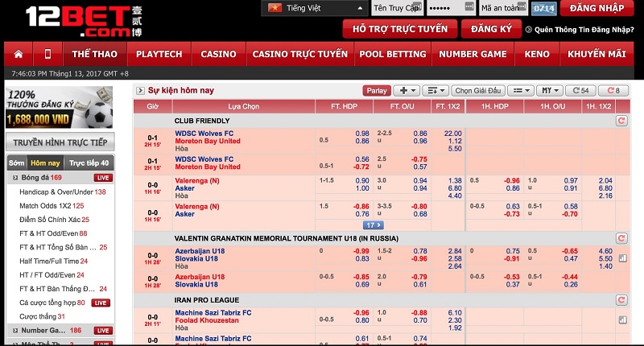
Task: Click the ĐĂNG NHẬP login button
Action: point(597,8)
